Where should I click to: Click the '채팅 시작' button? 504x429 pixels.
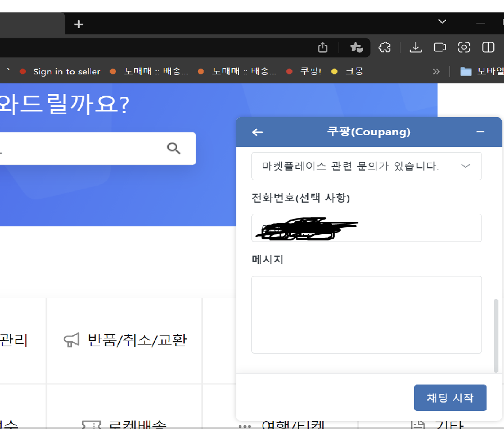click(x=450, y=398)
